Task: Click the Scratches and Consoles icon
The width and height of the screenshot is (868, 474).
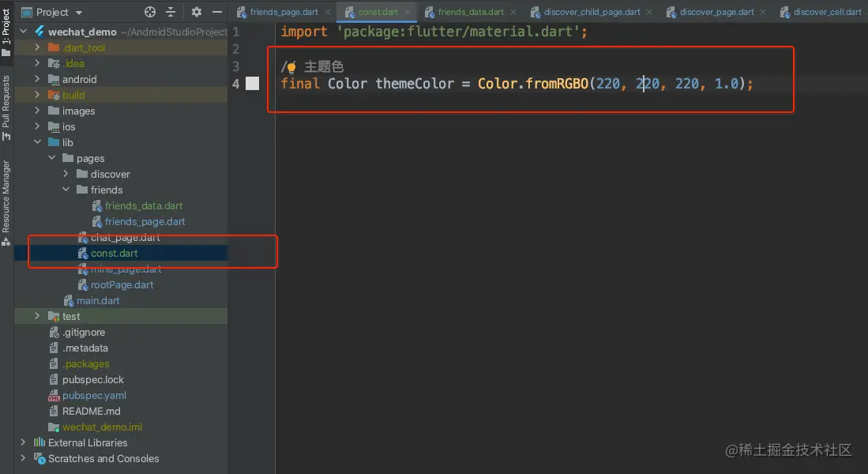Action: pos(39,458)
